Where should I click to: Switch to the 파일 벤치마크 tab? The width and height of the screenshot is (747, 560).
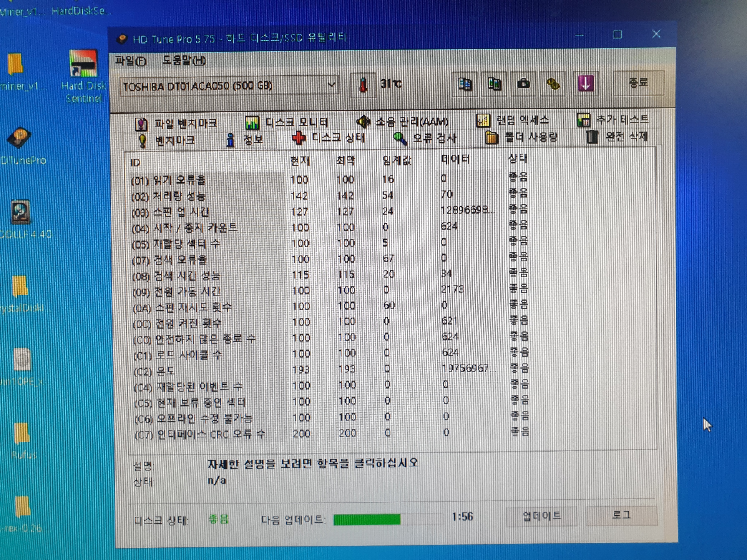[176, 124]
